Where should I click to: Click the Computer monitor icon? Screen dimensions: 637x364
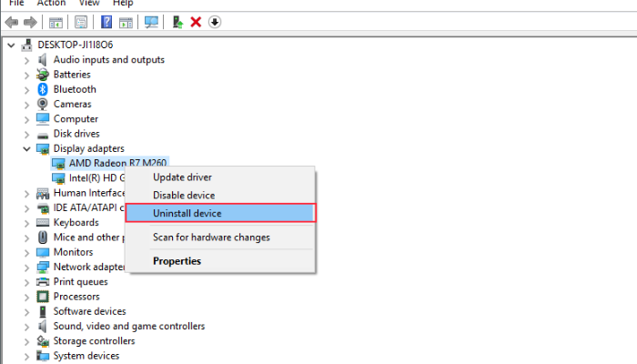(x=43, y=119)
